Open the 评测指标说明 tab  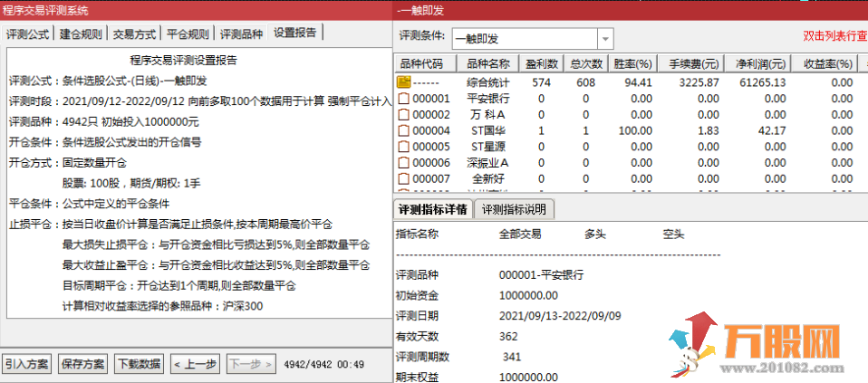pyautogui.click(x=515, y=210)
